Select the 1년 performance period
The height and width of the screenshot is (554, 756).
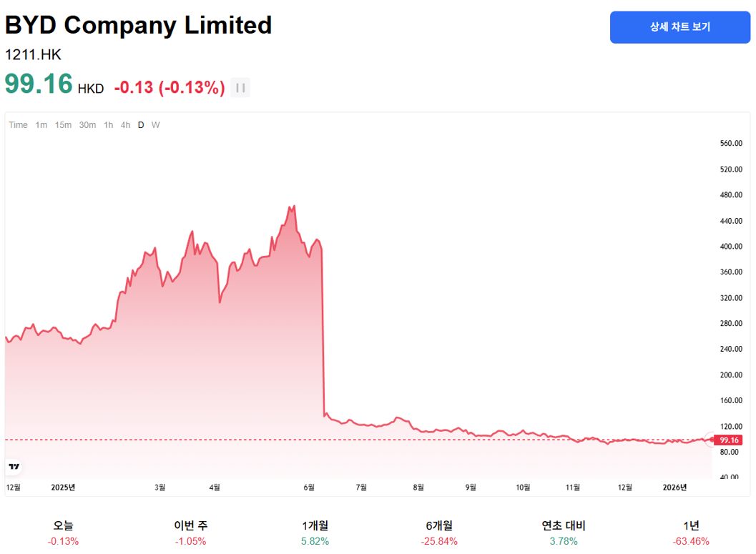pos(691,533)
